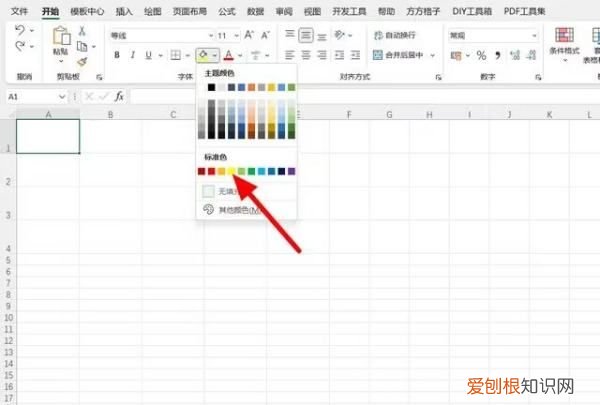The width and height of the screenshot is (600, 405).
Task: Decrease font size with smaller A
Action: point(265,35)
